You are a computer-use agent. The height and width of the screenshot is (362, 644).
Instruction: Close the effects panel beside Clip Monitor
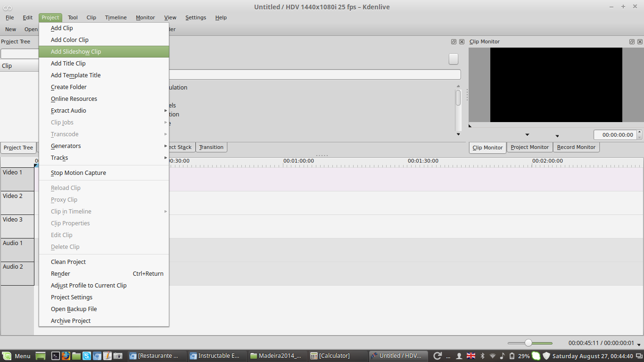click(x=462, y=41)
